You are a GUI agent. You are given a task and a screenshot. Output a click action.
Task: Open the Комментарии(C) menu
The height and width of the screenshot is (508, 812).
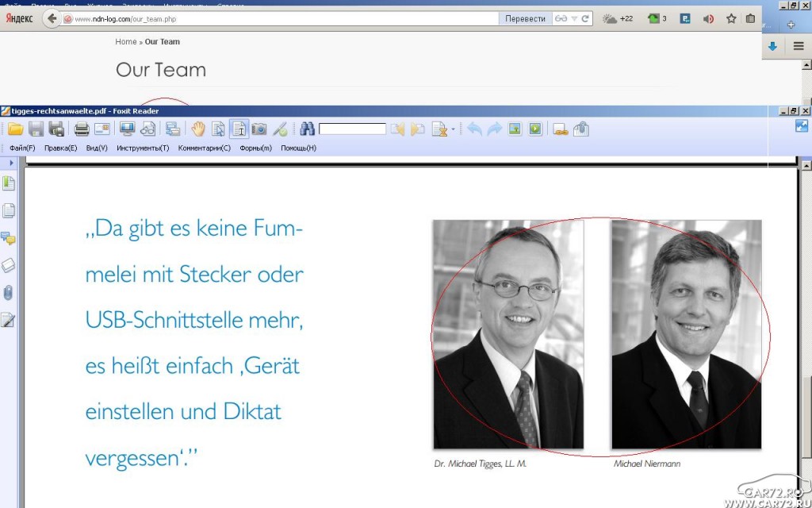tap(204, 148)
